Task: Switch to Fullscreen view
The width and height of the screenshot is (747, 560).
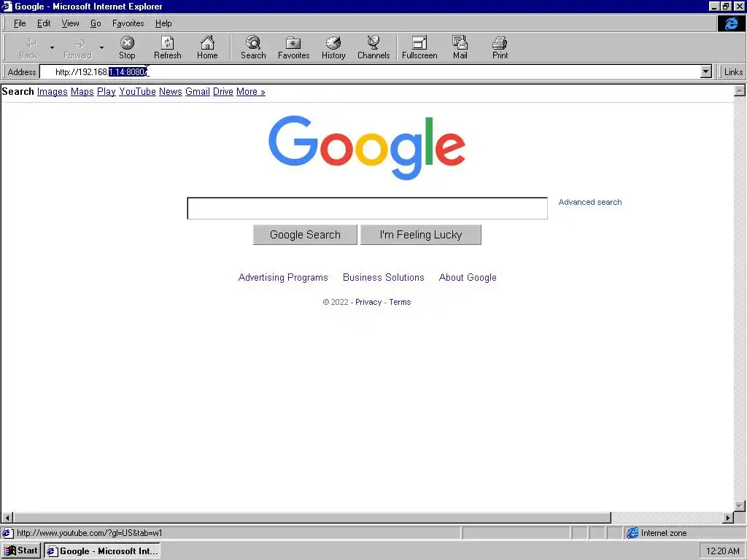Action: pos(419,47)
